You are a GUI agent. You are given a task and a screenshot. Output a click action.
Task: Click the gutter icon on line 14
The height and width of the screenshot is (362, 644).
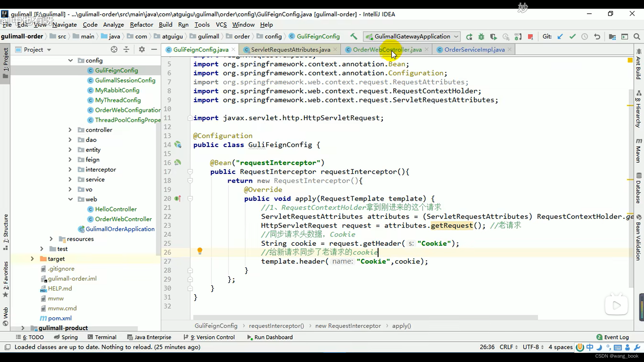click(178, 145)
